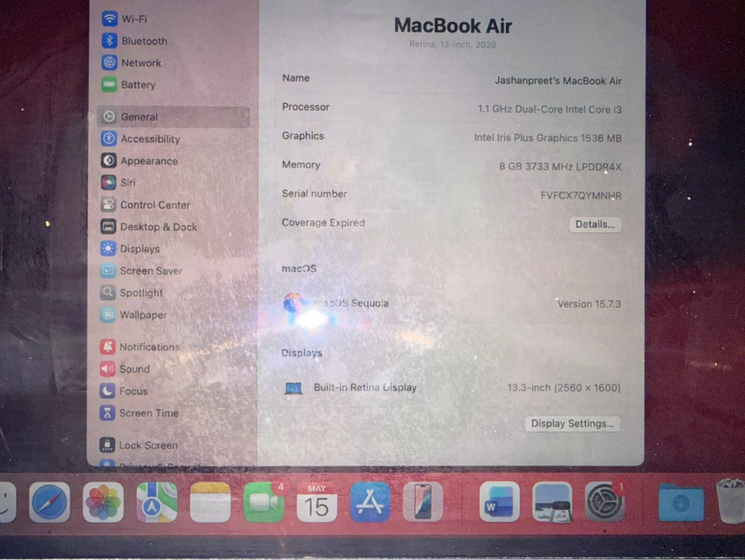
Task: Select General in the sidebar
Action: pos(173,117)
